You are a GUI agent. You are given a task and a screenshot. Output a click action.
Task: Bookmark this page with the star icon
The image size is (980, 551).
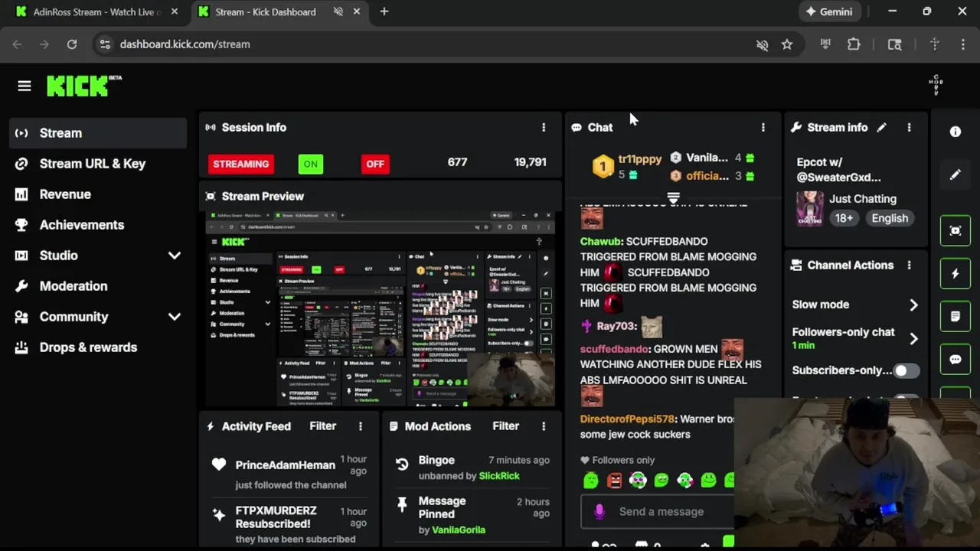pyautogui.click(x=787, y=44)
